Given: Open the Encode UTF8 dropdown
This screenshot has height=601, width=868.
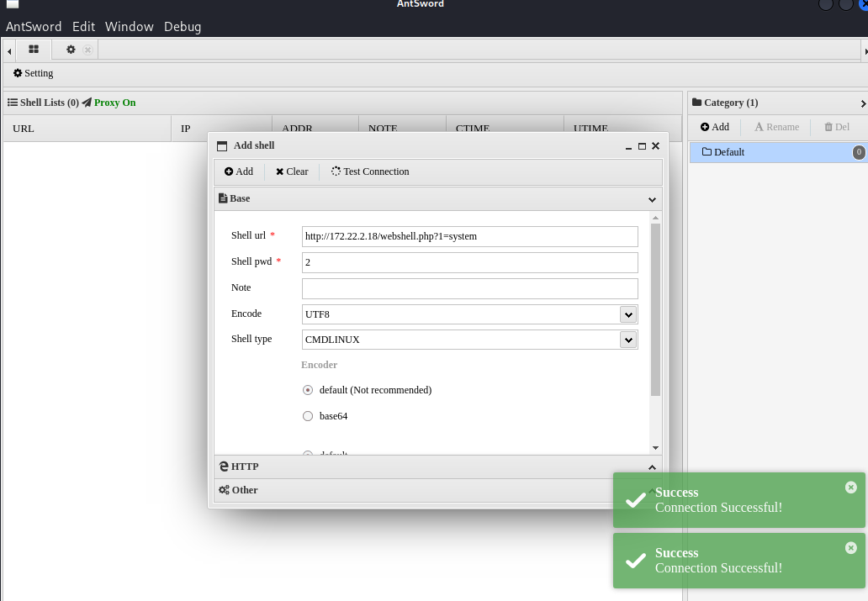Looking at the screenshot, I should click(x=628, y=314).
